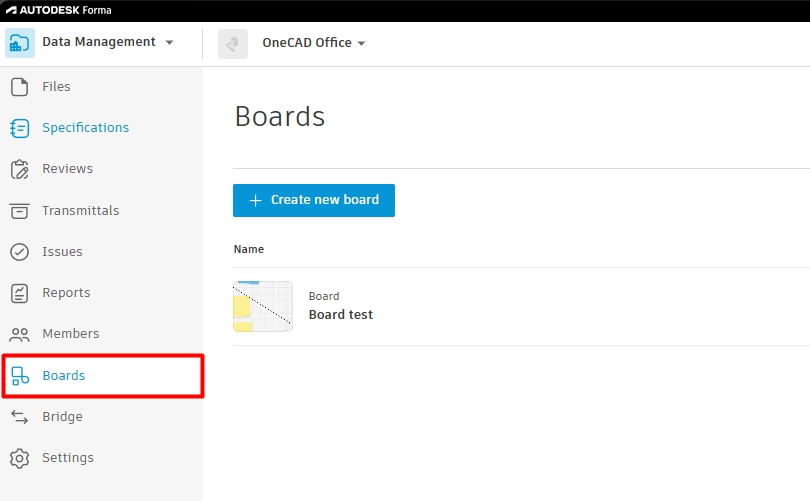The height and width of the screenshot is (501, 810).
Task: Select the Boards sidebar entry
Action: pos(103,375)
